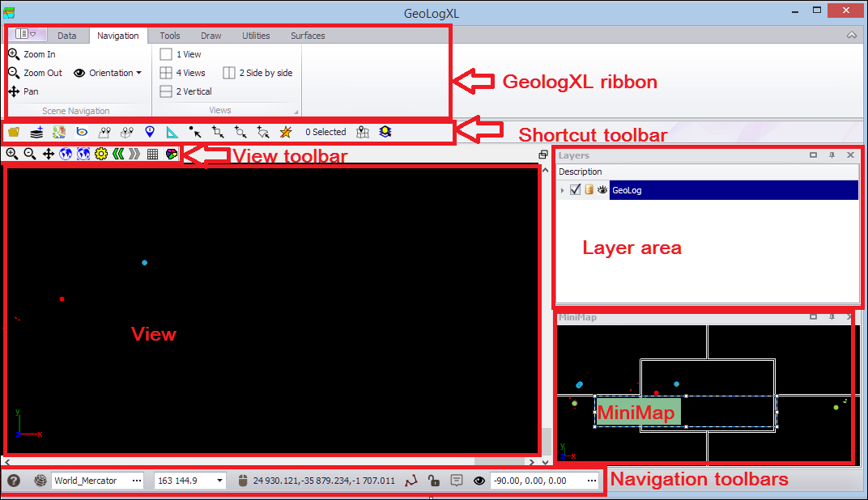Switch to the Surfaces ribbon tab
The width and height of the screenshot is (868, 500).
[x=308, y=36]
